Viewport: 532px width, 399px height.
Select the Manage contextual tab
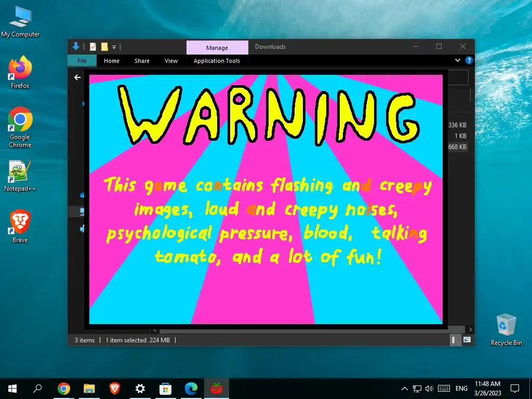[x=217, y=47]
